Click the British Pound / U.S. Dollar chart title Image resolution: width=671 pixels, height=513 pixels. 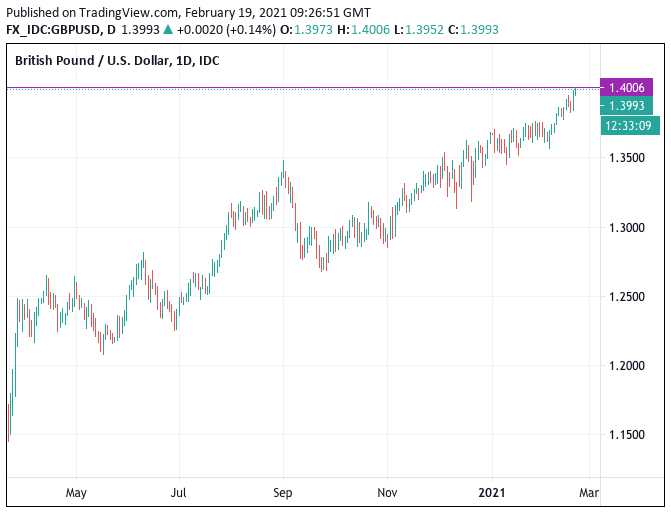click(x=117, y=61)
